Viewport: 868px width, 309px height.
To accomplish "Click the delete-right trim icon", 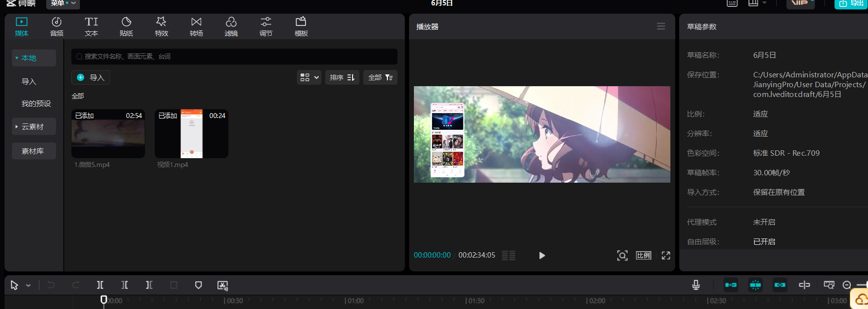I will pos(149,285).
